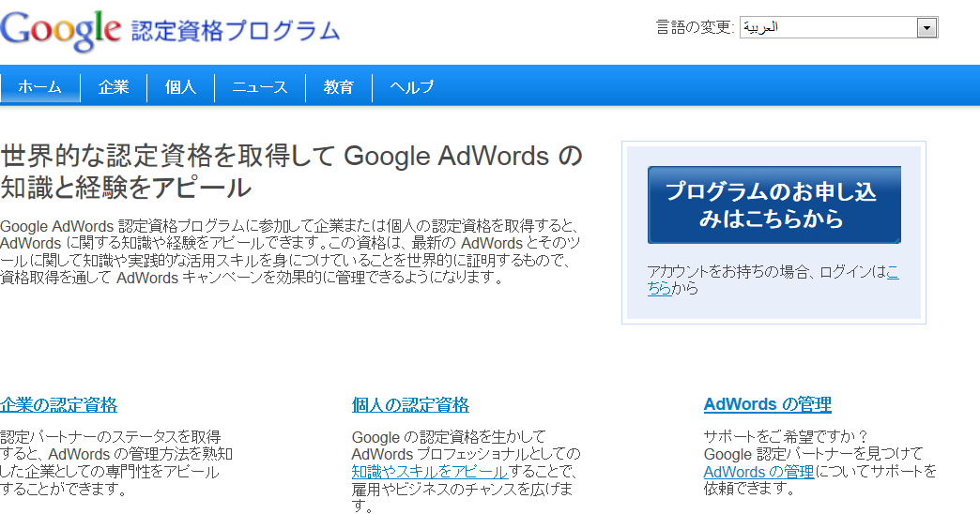Screen dimensions: 980x514
Task: Open the 企業 tab
Action: click(x=114, y=87)
